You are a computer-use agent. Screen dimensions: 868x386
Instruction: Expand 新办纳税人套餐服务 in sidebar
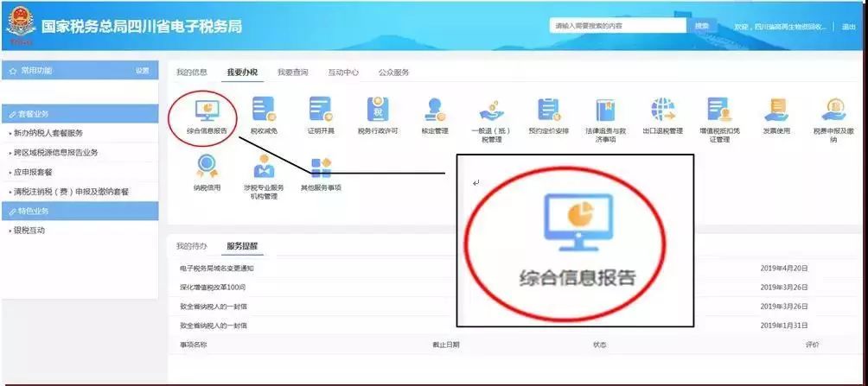pos(48,133)
